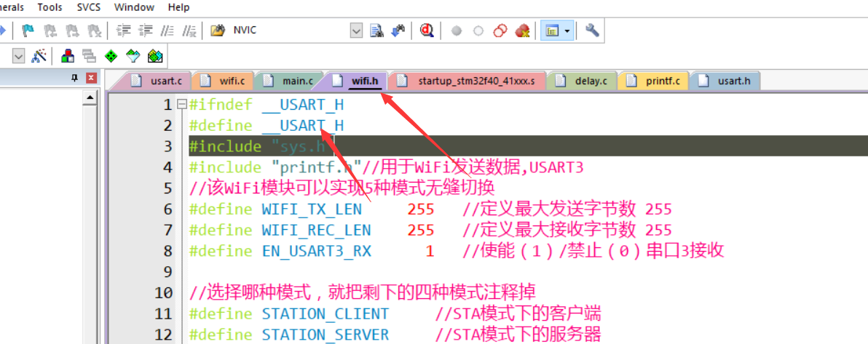
Task: Open Manage Run-Time Environment green diamond
Action: [111, 55]
